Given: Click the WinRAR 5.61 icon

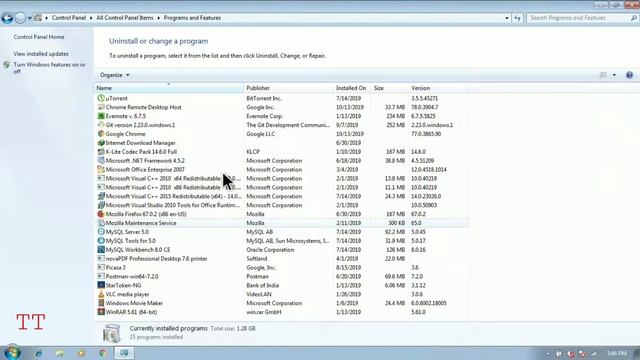Looking at the screenshot, I should click(x=101, y=312).
